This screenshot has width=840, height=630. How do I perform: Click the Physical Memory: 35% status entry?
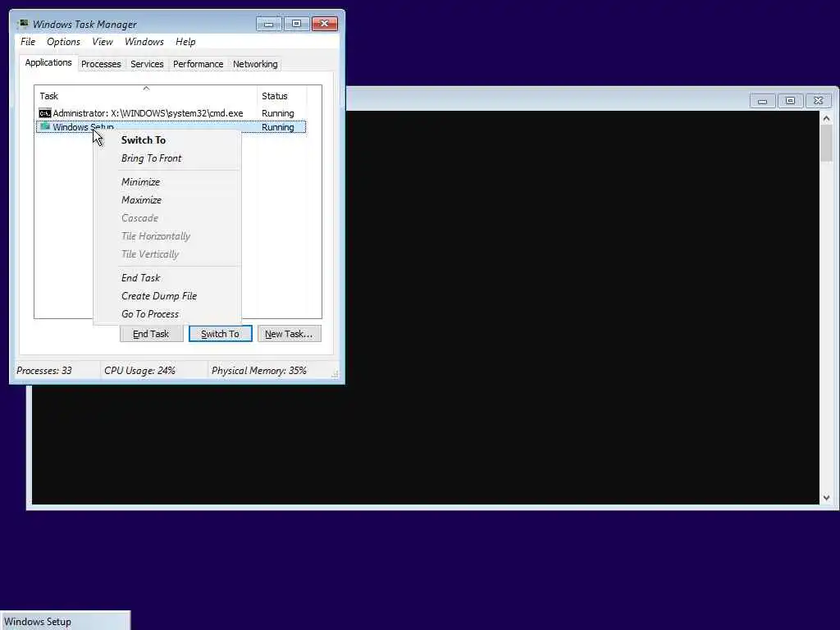click(258, 371)
